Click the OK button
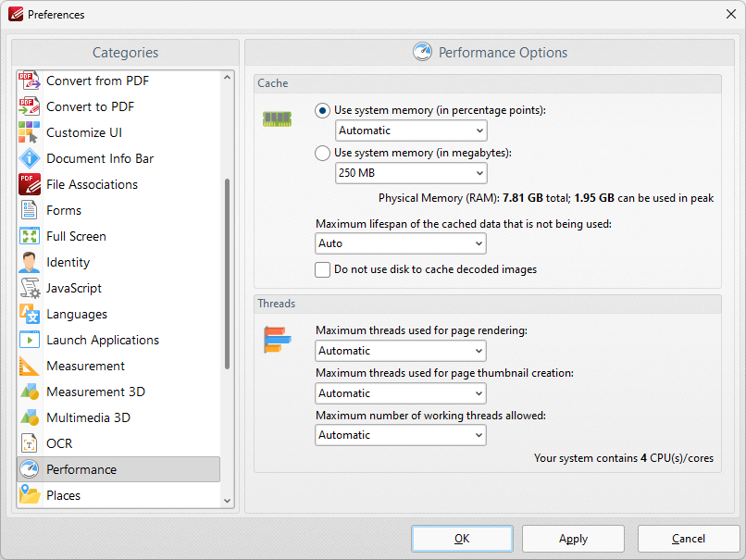The width and height of the screenshot is (746, 560). [462, 539]
